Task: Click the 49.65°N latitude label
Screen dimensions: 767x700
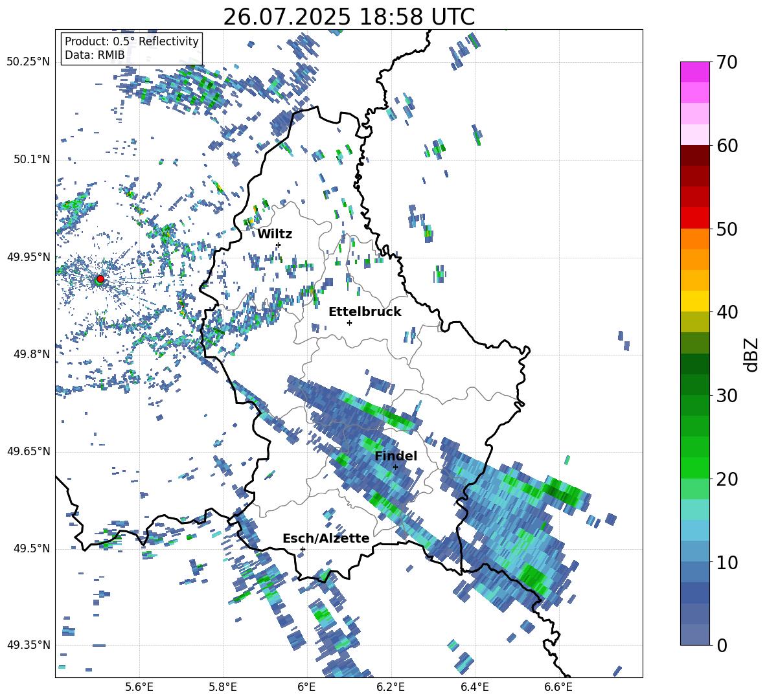Action: (x=29, y=451)
